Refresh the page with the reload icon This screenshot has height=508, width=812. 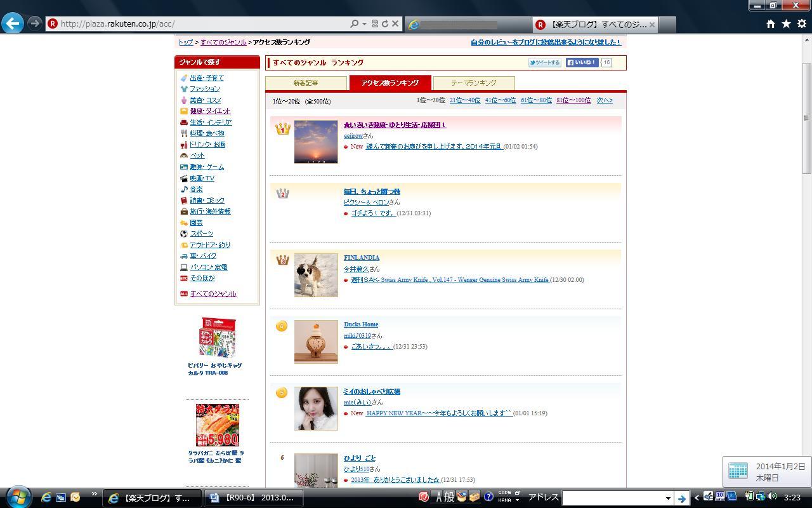[x=384, y=23]
